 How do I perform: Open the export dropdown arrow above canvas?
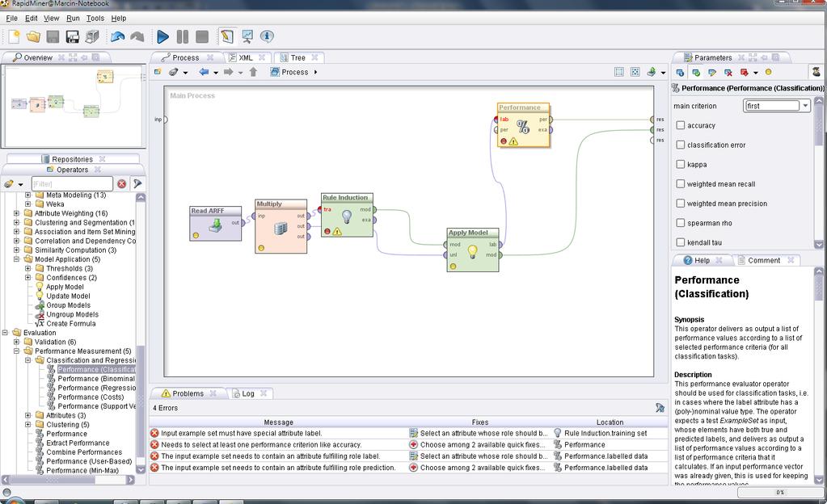click(663, 73)
